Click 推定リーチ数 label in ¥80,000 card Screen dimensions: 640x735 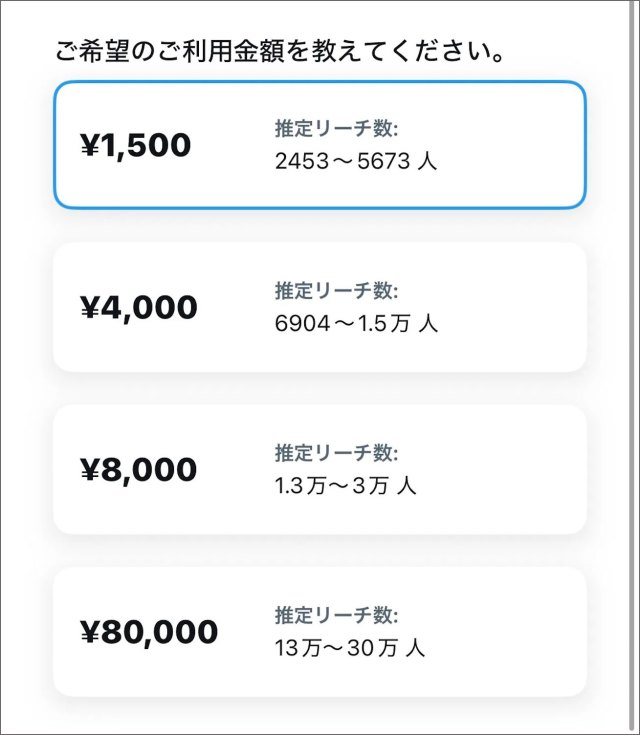pos(337,615)
